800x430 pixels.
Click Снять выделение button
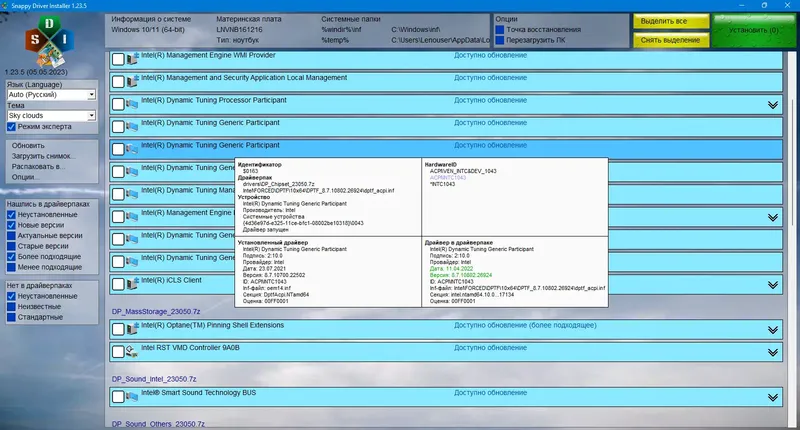pos(671,40)
